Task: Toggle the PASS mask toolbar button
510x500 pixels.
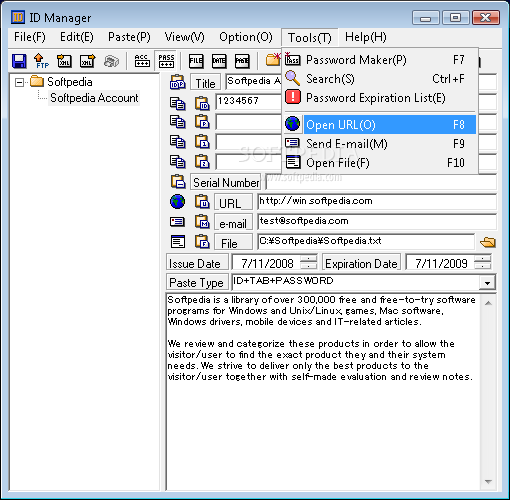Action: (166, 61)
